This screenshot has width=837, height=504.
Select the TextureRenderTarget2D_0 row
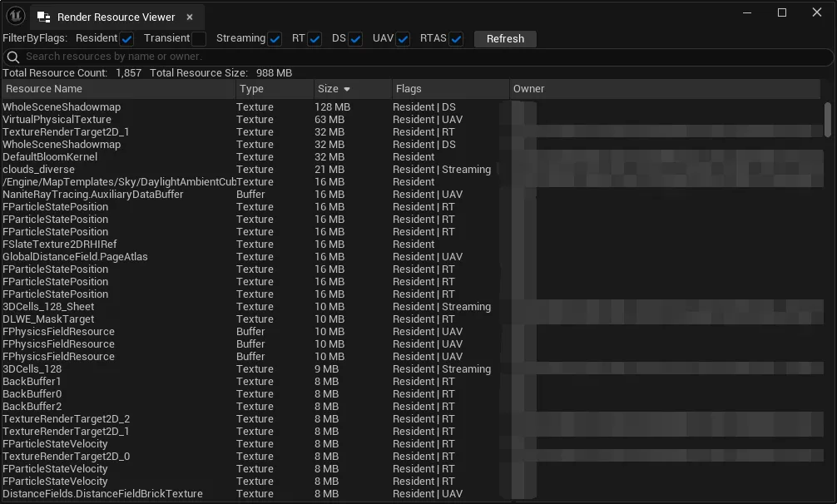tap(412, 457)
